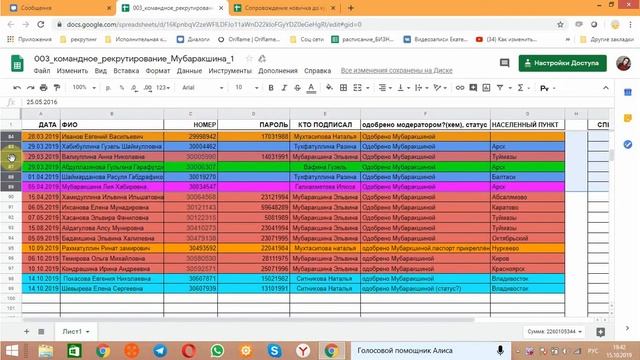Image resolution: width=640 pixels, height=360 pixels.
Task: Select the ФИО header cell
Action: pos(112,124)
